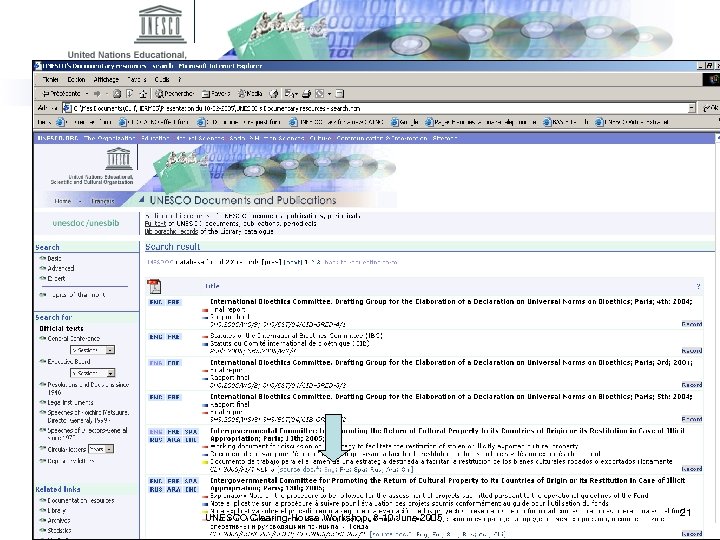The height and width of the screenshot is (540, 720).
Task: Open Record link for the 3rd; 2004 Bioethics result
Action: (692, 385)
